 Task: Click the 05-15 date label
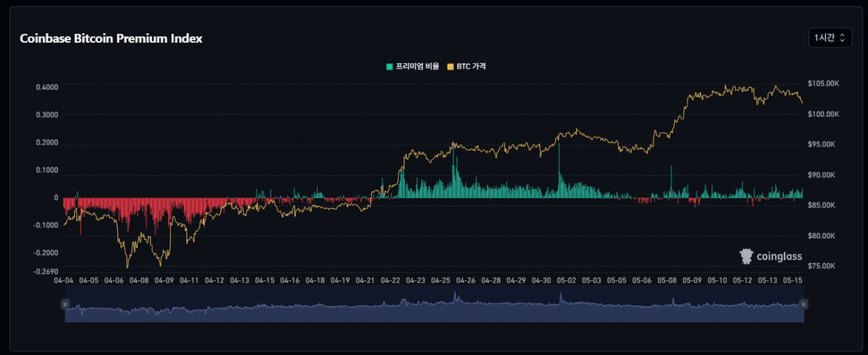(792, 280)
